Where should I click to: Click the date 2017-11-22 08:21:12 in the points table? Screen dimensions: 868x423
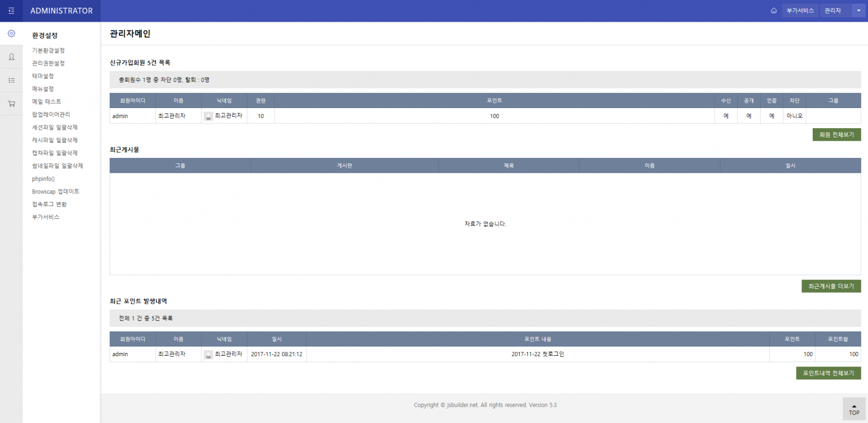(277, 354)
